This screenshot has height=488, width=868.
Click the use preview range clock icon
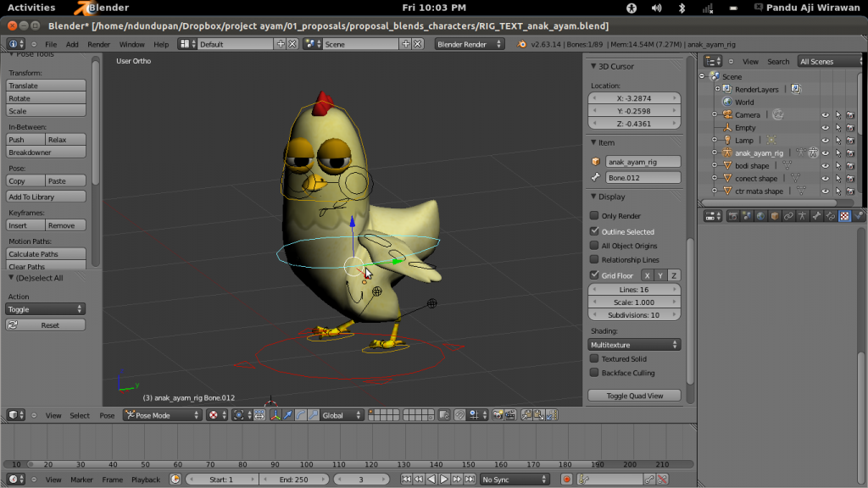click(x=175, y=480)
